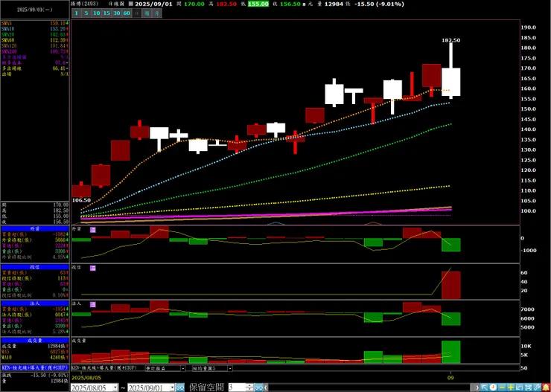551x392 pixels.
Task: Select the monthly (月) timeframe button
Action: tap(157, 13)
